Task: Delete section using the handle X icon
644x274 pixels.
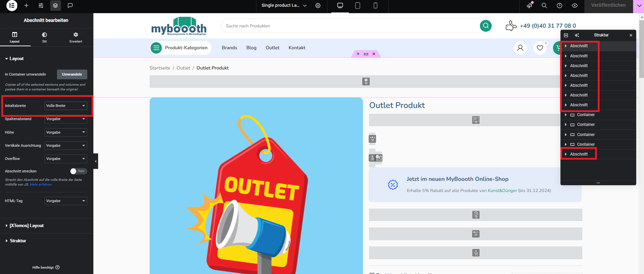Action: coord(374,54)
